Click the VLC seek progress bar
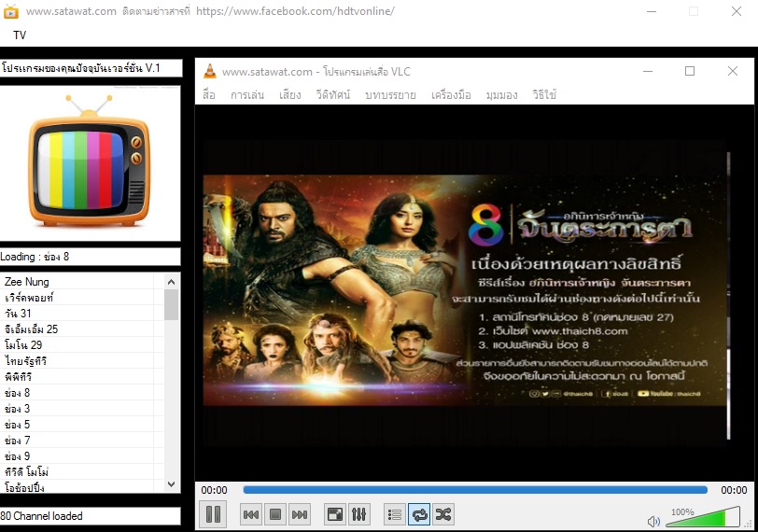758x532 pixels. point(475,490)
